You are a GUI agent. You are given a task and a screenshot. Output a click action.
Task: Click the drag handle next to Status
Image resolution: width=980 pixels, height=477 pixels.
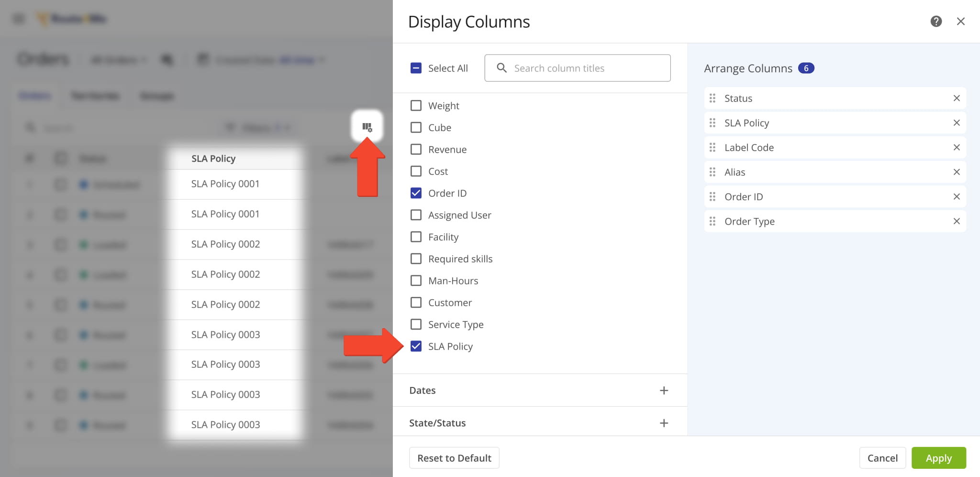click(713, 98)
